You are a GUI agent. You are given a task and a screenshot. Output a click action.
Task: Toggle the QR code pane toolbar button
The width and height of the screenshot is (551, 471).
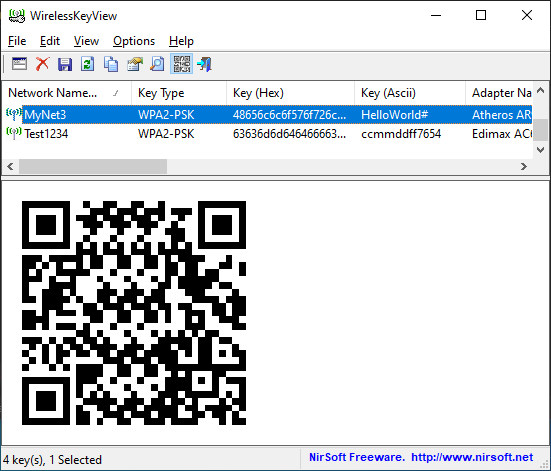181,64
